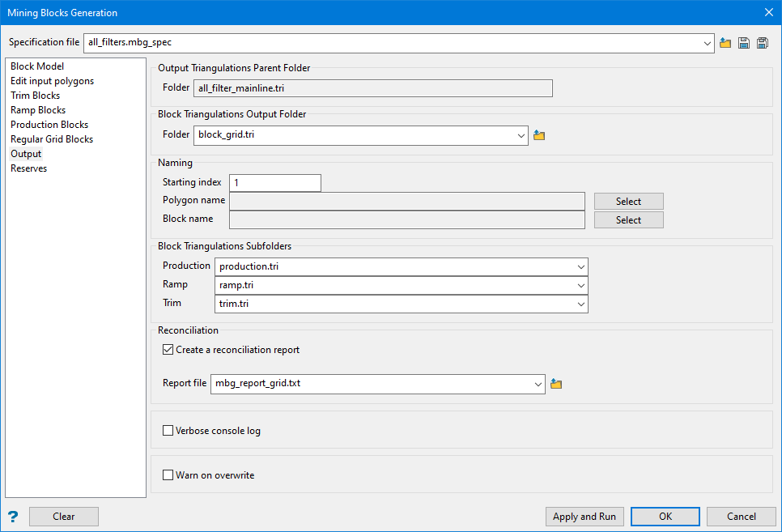Uncheck Create a reconciliation report
The image size is (782, 532).
[x=168, y=350]
